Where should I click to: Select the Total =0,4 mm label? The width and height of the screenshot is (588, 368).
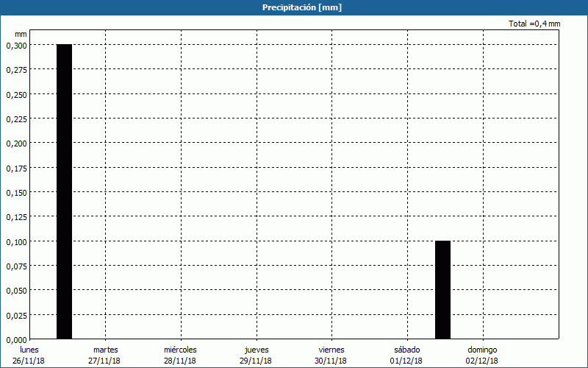coord(534,24)
